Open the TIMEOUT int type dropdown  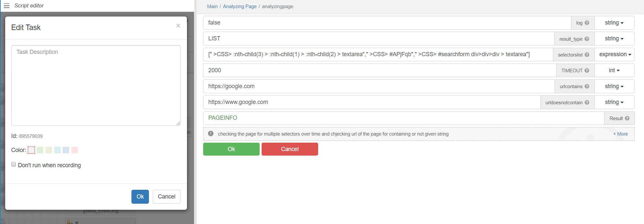tap(614, 70)
